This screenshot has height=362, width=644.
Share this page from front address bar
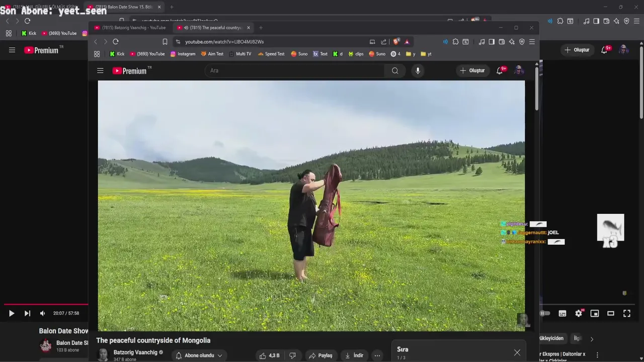[383, 42]
